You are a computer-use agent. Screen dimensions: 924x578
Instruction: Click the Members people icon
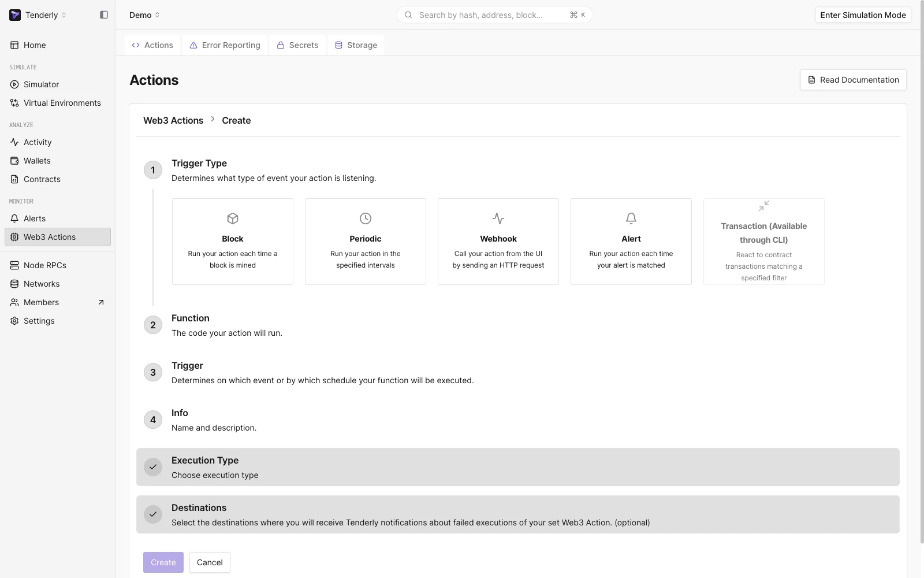click(14, 302)
